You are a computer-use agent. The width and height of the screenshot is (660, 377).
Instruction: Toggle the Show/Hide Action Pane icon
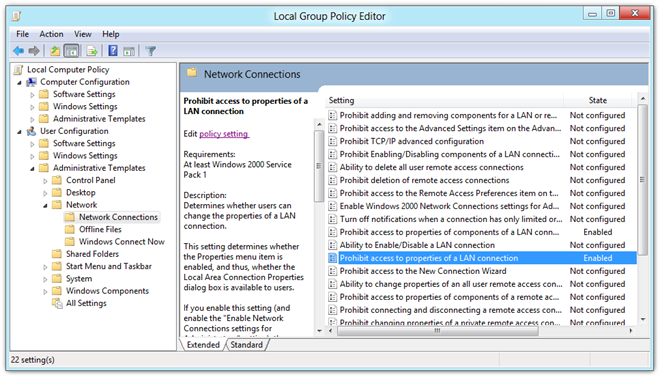[x=129, y=51]
